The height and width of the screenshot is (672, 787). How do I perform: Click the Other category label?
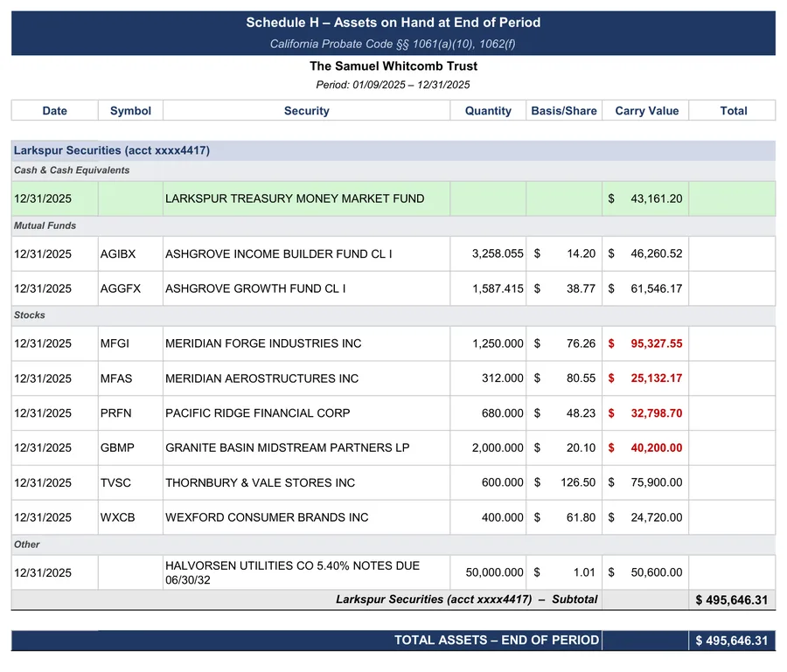(x=26, y=544)
